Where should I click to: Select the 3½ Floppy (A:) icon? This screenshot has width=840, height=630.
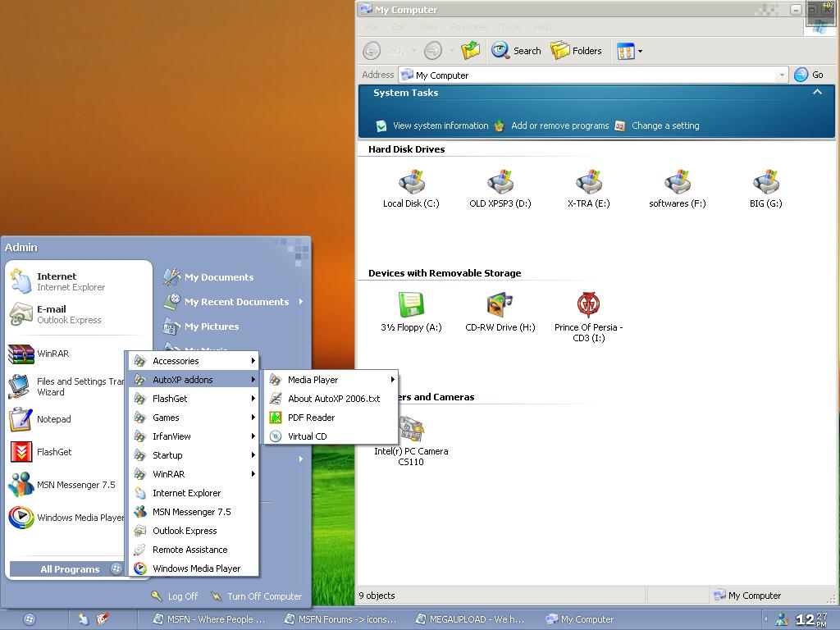[412, 305]
